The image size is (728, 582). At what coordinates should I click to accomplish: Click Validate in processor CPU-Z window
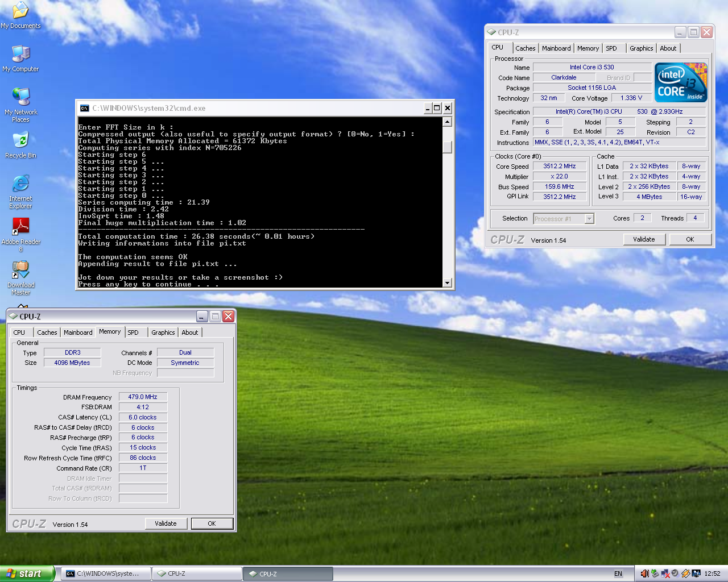point(644,239)
